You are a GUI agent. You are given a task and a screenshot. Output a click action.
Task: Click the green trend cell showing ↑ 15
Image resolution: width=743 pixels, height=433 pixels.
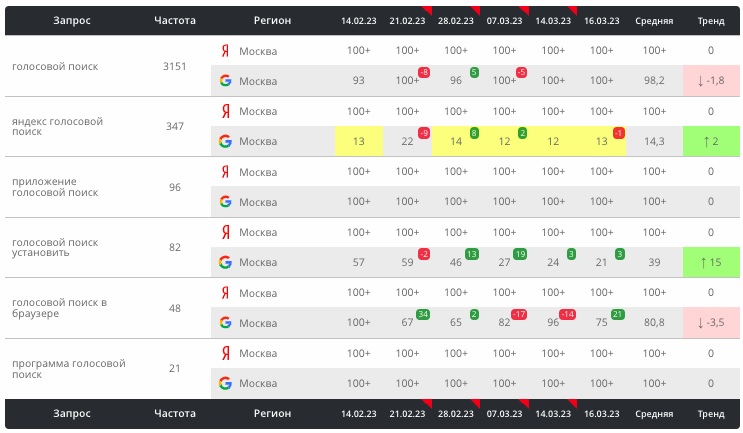click(x=710, y=262)
